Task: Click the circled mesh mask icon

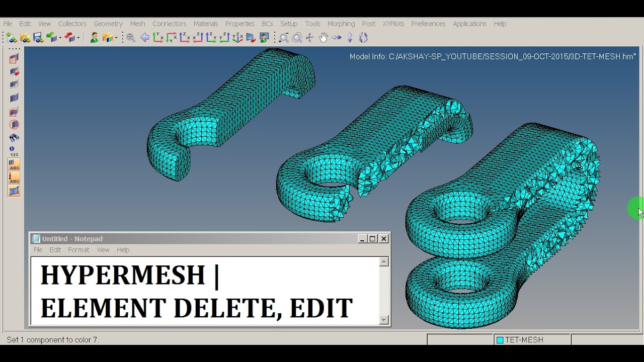Action: [x=14, y=125]
